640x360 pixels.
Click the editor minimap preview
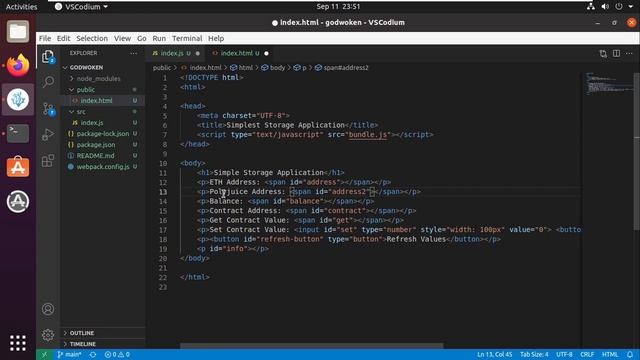point(609,84)
